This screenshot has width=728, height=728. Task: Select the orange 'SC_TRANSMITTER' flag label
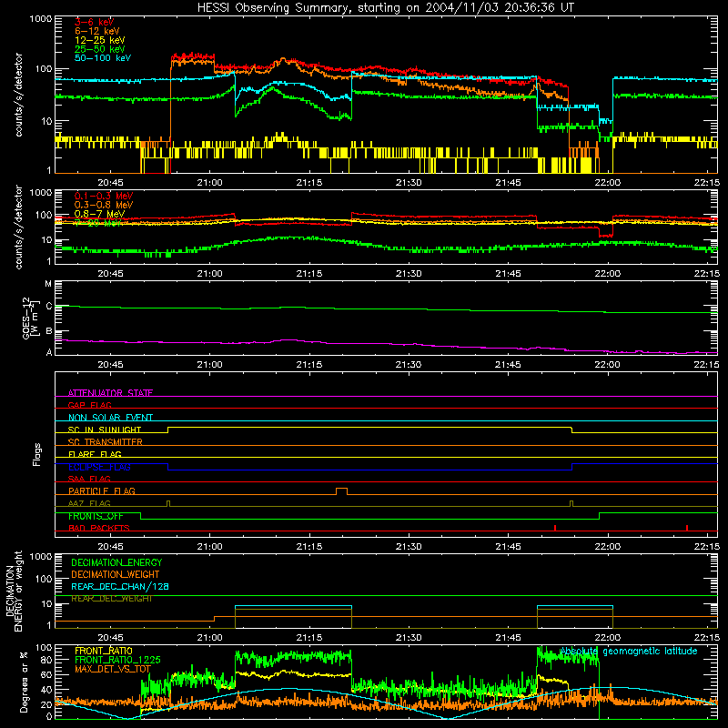105,441
